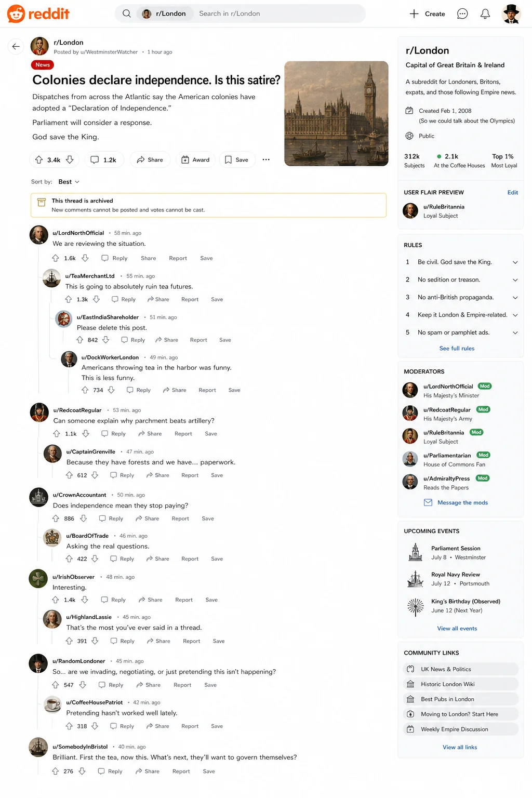Open the Sort by Best dropdown
Viewport: 532px width, 798px height.
point(69,182)
